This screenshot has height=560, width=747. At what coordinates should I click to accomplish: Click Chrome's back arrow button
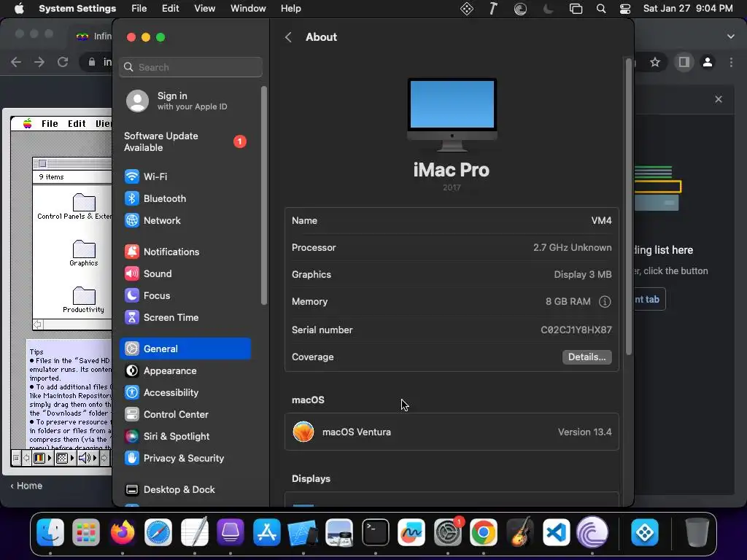tap(16, 62)
